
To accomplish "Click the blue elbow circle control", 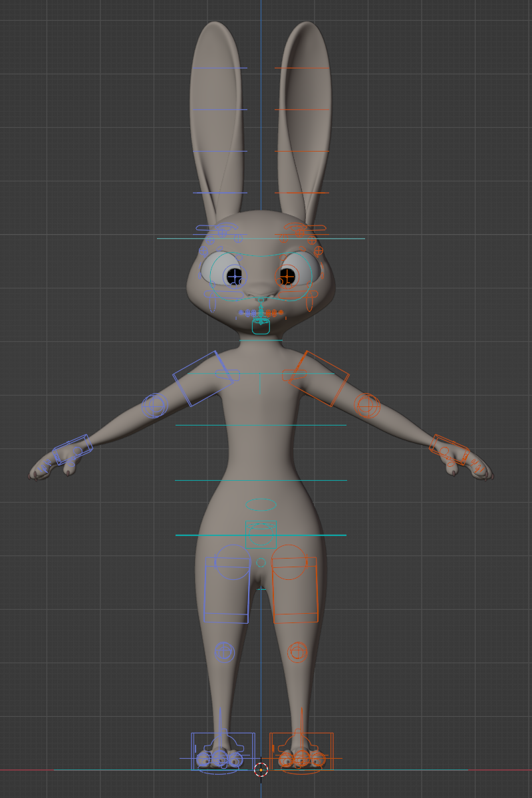I will [x=155, y=404].
